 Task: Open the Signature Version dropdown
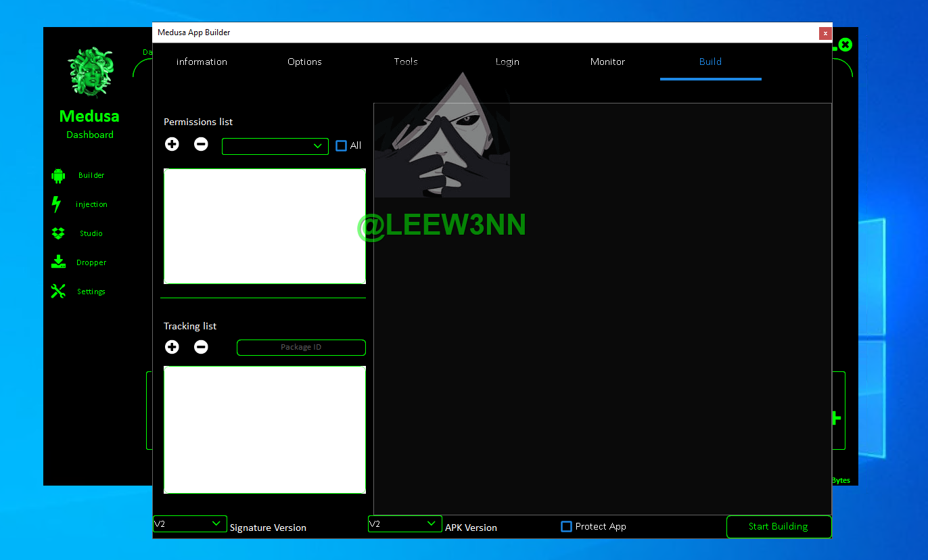pyautogui.click(x=190, y=523)
